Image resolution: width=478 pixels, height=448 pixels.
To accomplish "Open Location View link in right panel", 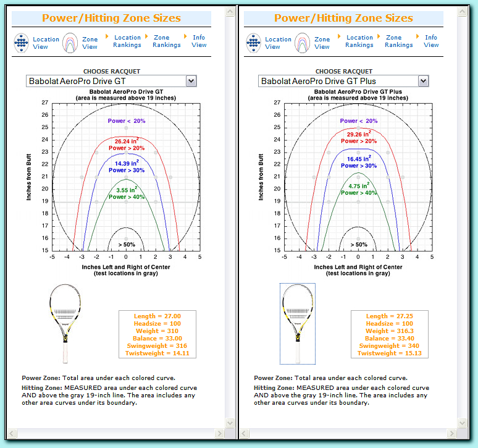I will 278,43.
